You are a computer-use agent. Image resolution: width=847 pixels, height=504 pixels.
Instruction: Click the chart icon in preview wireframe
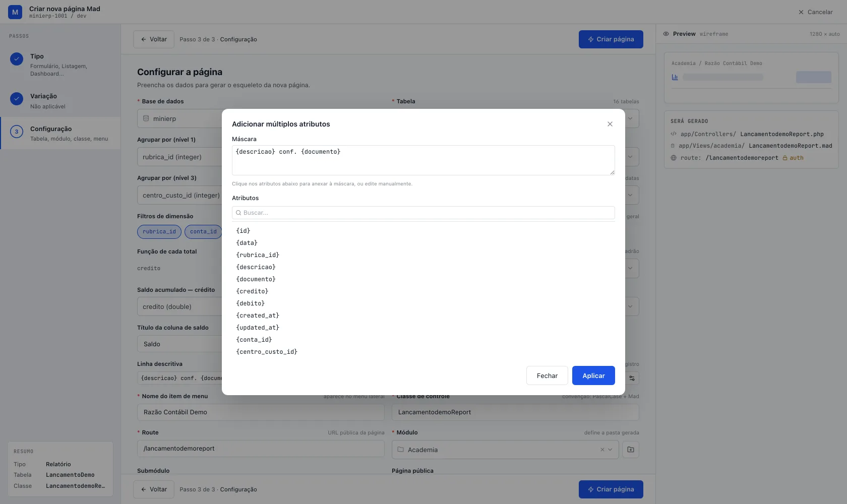[x=675, y=77]
